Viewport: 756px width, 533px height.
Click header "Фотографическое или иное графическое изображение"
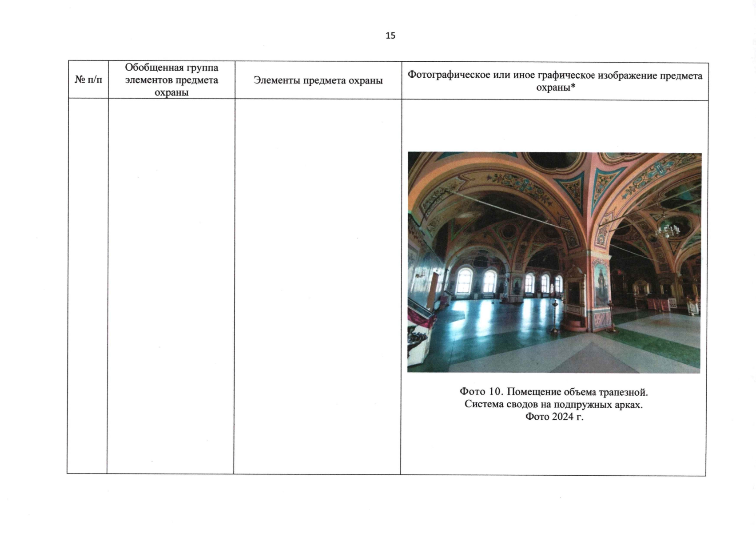tap(555, 81)
